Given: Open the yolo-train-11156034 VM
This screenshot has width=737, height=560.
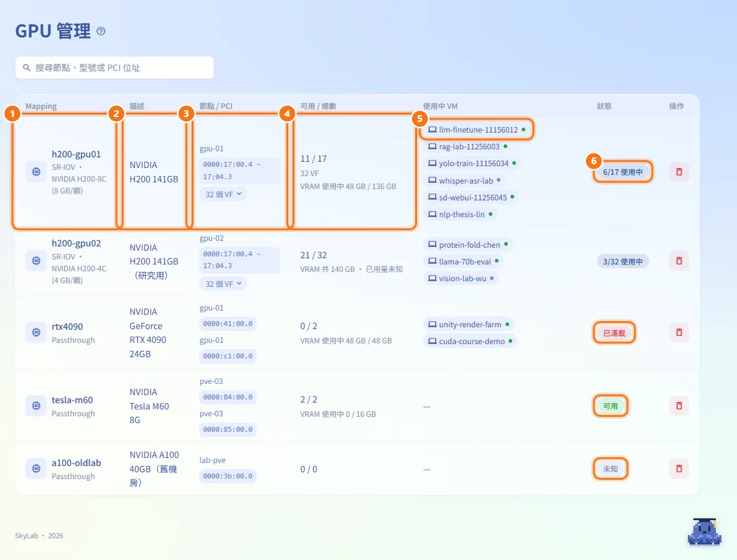Looking at the screenshot, I should click(472, 164).
